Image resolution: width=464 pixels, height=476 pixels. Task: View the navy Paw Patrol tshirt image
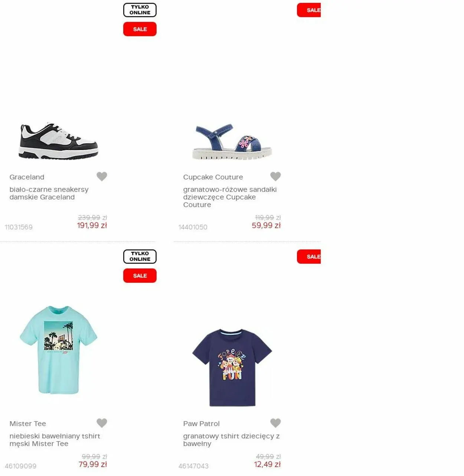[232, 368]
